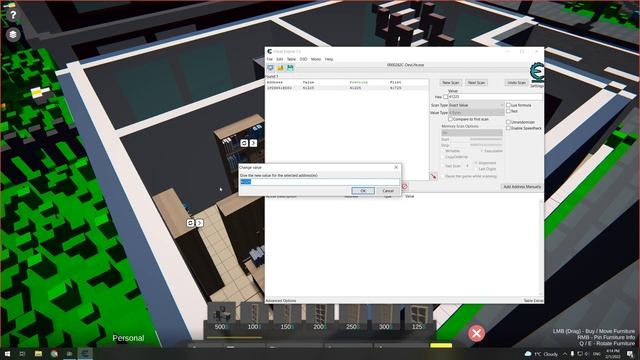640x360 pixels.
Task: Click the arrow icon beside upper bookshelf rotate
Action: point(253,143)
